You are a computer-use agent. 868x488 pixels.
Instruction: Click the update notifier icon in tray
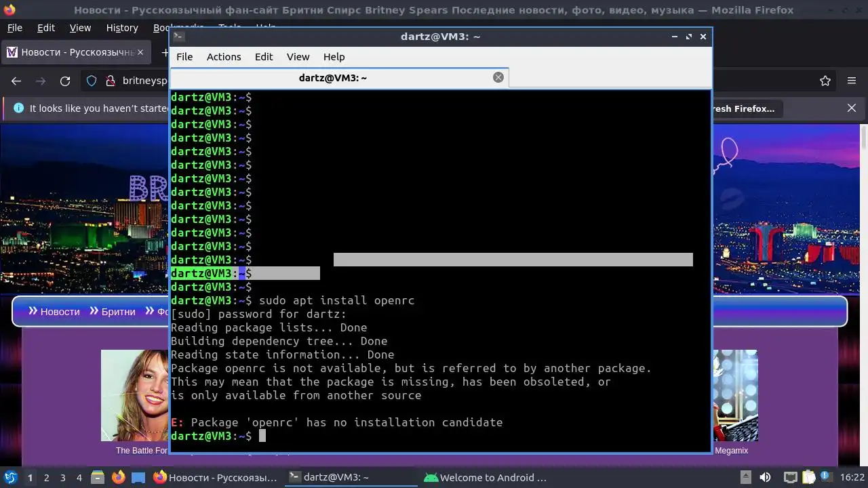(x=825, y=478)
